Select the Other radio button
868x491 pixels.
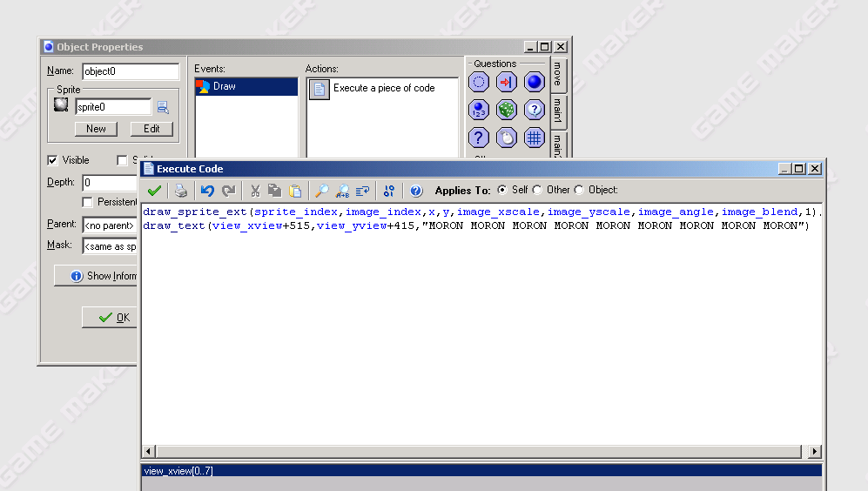pyautogui.click(x=537, y=190)
